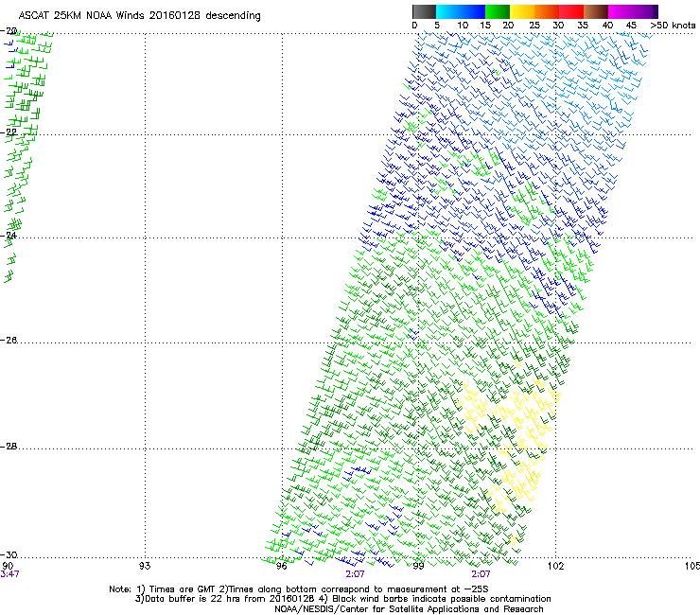Click the '96' longitude axis label
Screen dimensions: 700x615
point(282,566)
